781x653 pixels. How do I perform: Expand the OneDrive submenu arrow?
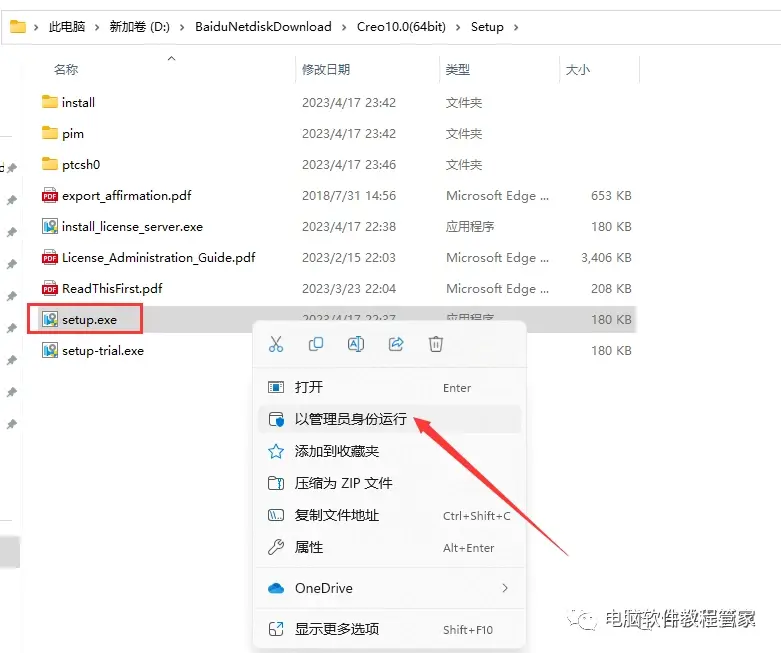(505, 588)
